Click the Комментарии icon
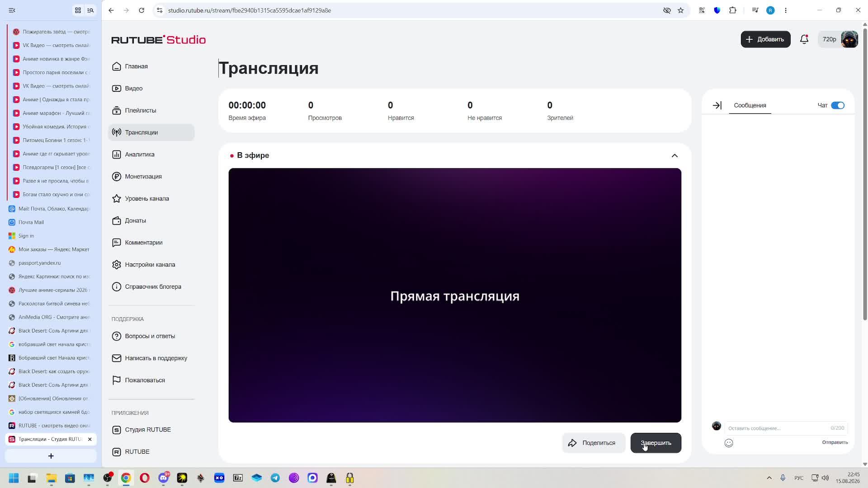868x488 pixels. tap(117, 243)
